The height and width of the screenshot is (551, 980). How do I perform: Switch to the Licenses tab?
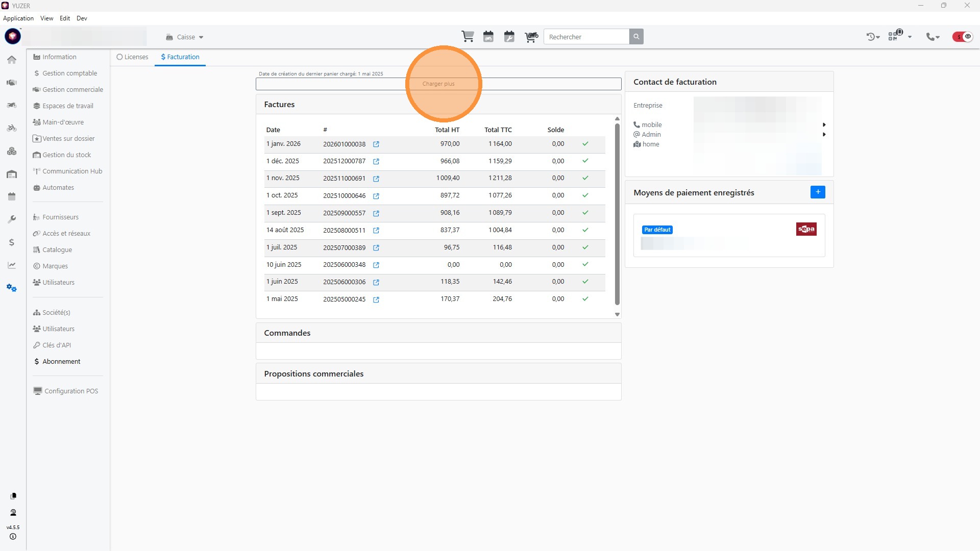tap(132, 57)
